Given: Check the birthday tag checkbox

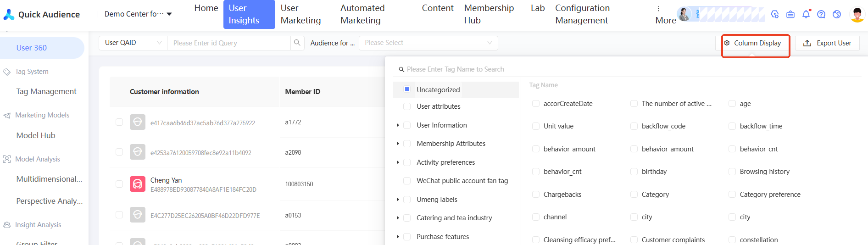Looking at the screenshot, I should tap(634, 172).
